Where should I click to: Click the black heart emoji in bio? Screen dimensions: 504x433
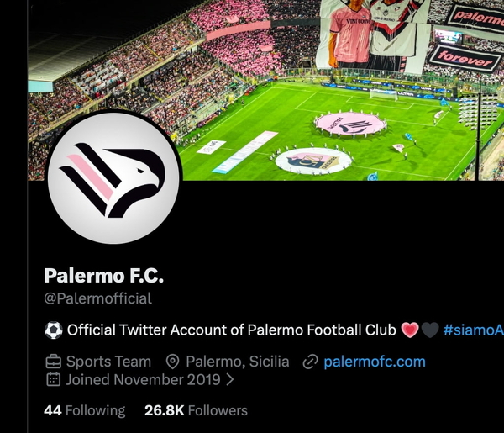click(x=430, y=330)
